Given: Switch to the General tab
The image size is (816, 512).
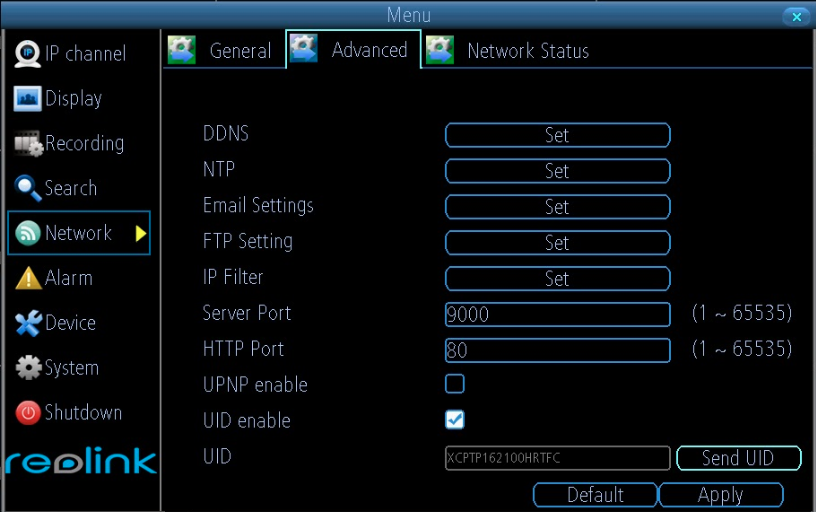Looking at the screenshot, I should tap(224, 50).
